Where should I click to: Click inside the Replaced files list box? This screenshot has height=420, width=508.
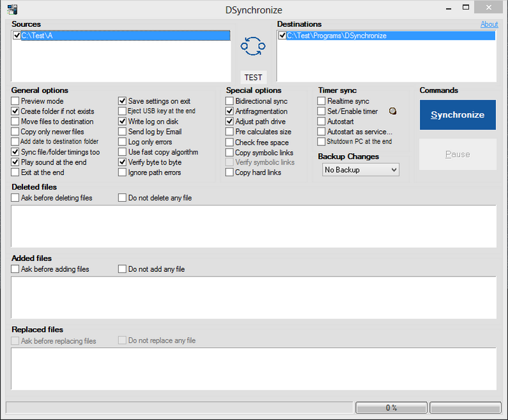pos(254,368)
